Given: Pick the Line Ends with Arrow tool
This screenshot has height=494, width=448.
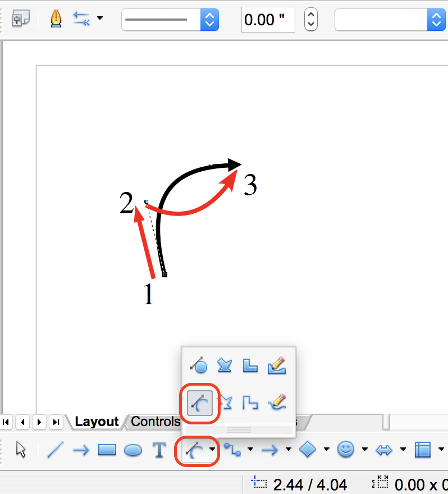Looking at the screenshot, I should (81, 450).
